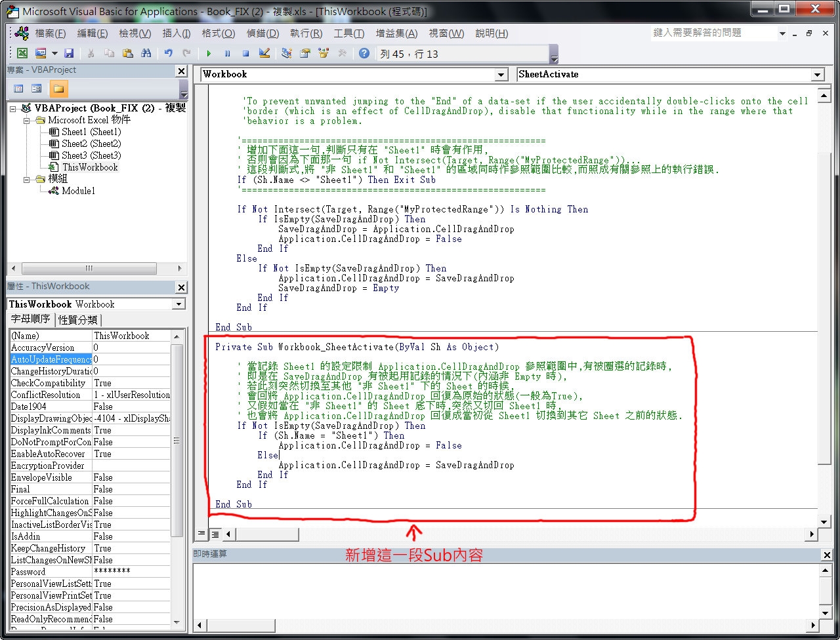The height and width of the screenshot is (640, 840).
Task: Open Help via question mark icon
Action: pyautogui.click(x=364, y=54)
